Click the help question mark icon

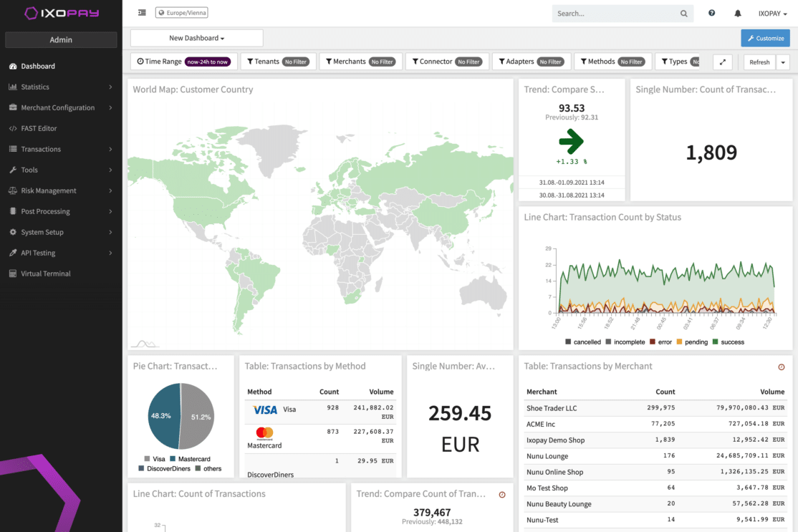[x=711, y=13]
